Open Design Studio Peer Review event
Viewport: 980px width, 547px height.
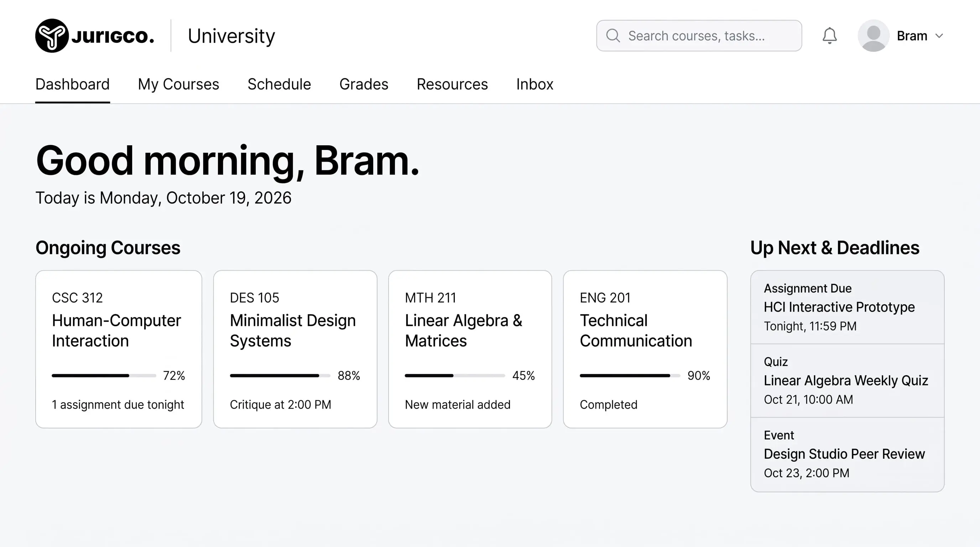(847, 454)
